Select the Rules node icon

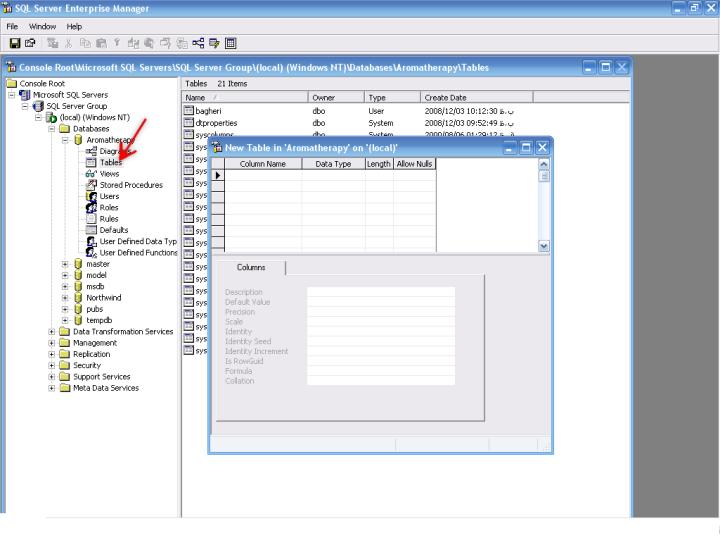tap(91, 219)
